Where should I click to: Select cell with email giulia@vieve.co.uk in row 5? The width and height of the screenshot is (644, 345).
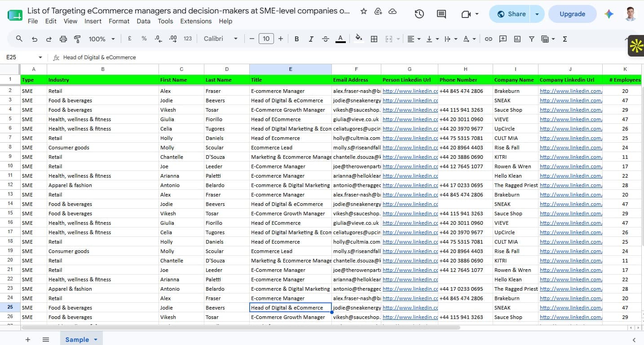(356, 119)
